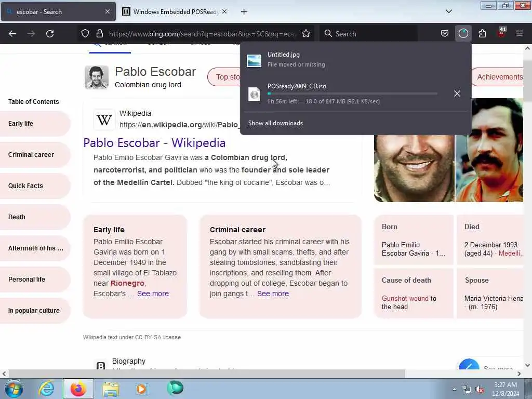532x399 pixels.
Task: Click the horizontal scrollbar right arrow
Action: coord(519,374)
